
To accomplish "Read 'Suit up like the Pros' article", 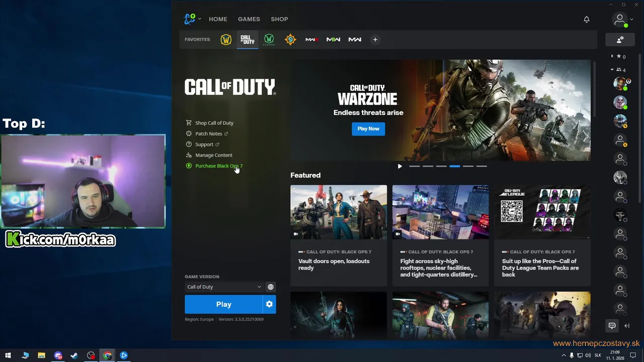I will [540, 268].
